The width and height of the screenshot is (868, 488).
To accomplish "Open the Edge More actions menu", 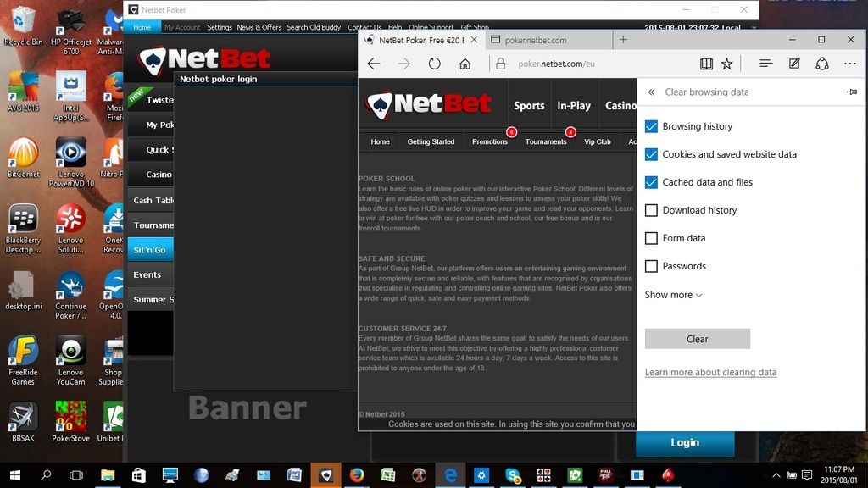I will click(850, 64).
